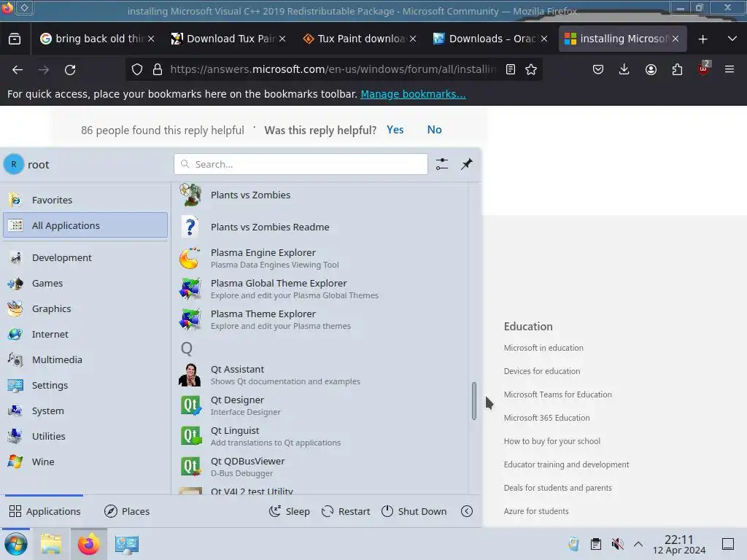Image resolution: width=747 pixels, height=560 pixels.
Task: Open a new Firefox tab
Action: tap(703, 39)
